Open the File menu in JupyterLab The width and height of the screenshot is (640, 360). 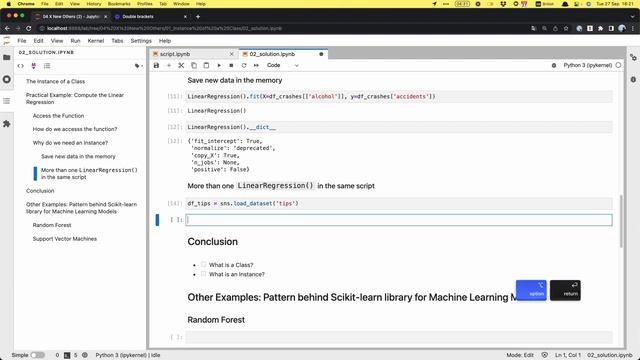tap(22, 41)
